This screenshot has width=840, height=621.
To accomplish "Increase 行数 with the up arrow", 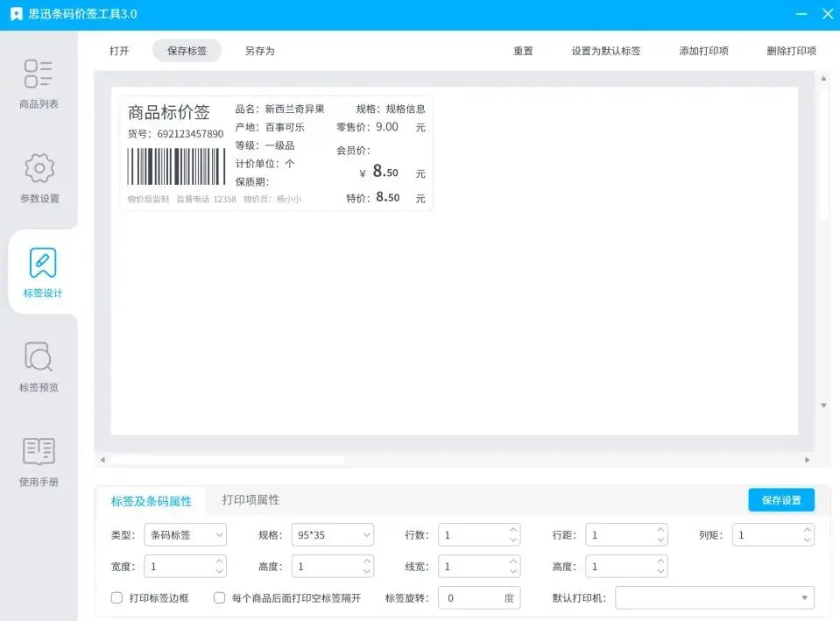I will (x=513, y=529).
